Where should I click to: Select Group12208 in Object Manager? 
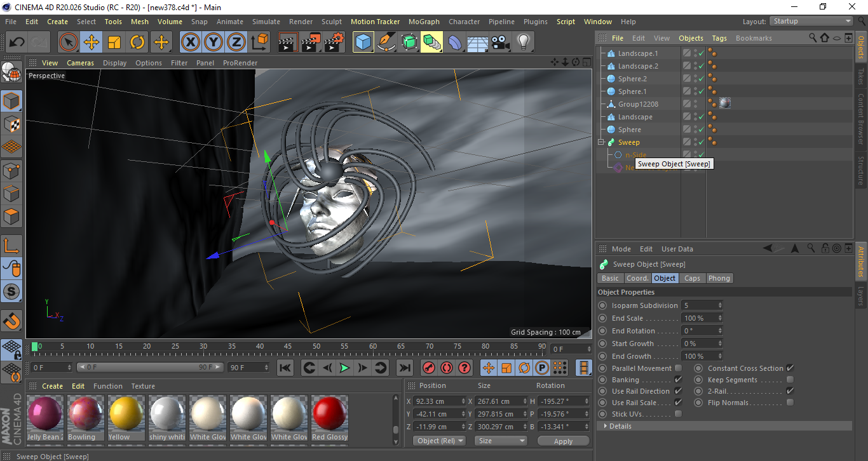[x=638, y=104]
